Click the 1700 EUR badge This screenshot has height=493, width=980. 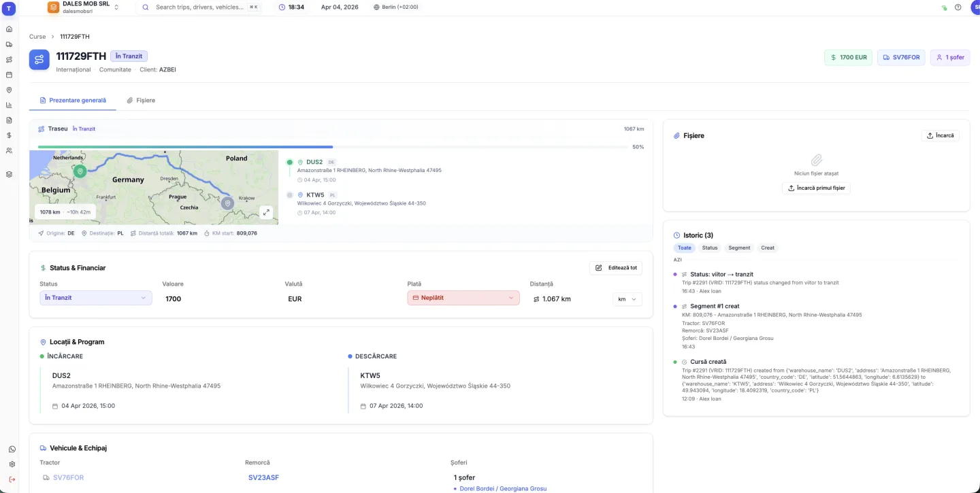(x=848, y=57)
